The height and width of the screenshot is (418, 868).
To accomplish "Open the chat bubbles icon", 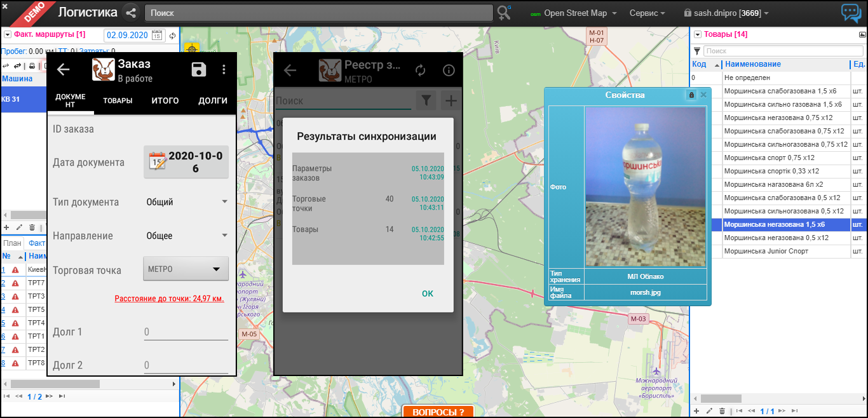I will pos(851,13).
